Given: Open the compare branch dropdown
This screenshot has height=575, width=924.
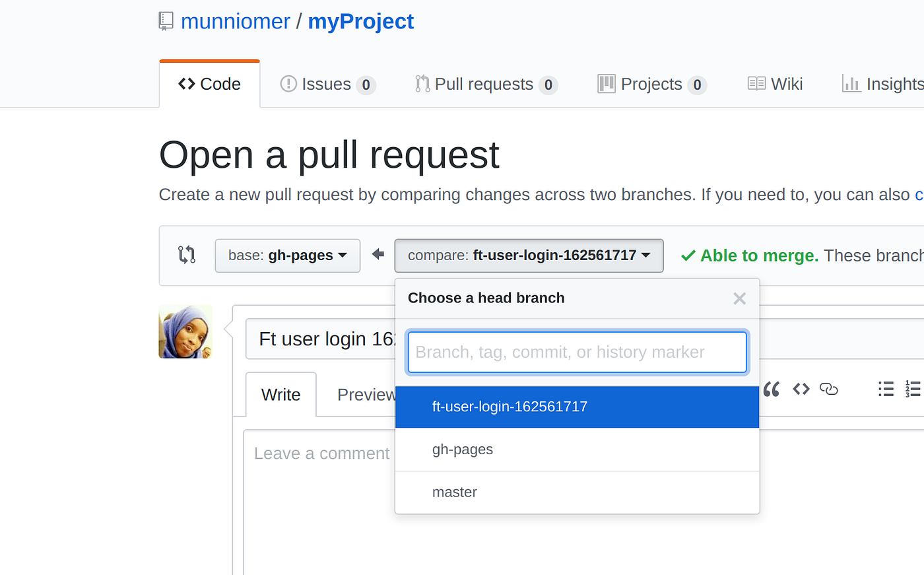Looking at the screenshot, I should 529,255.
